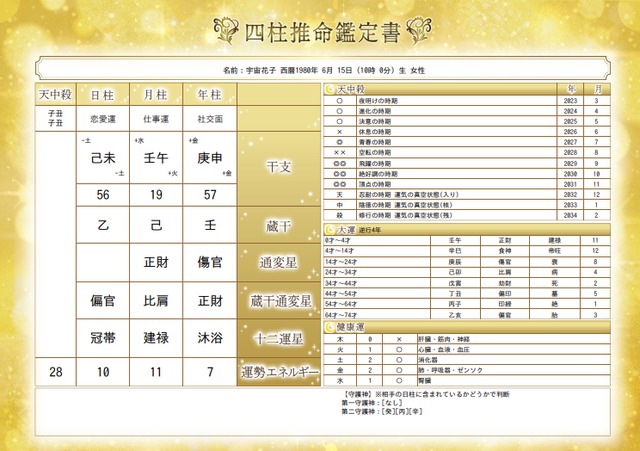Screen dimensions: 640x451
Task: Click the moon icon beside 健康運 header
Action: click(330, 327)
